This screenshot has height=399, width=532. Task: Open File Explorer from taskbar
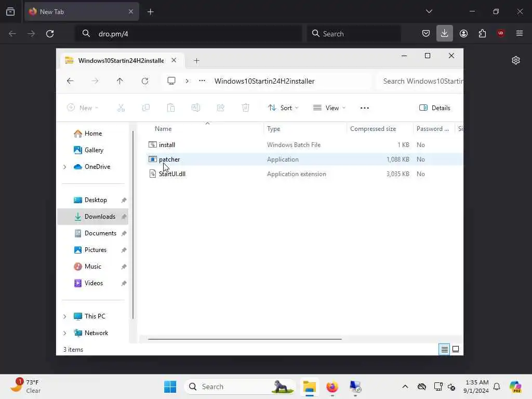310,387
